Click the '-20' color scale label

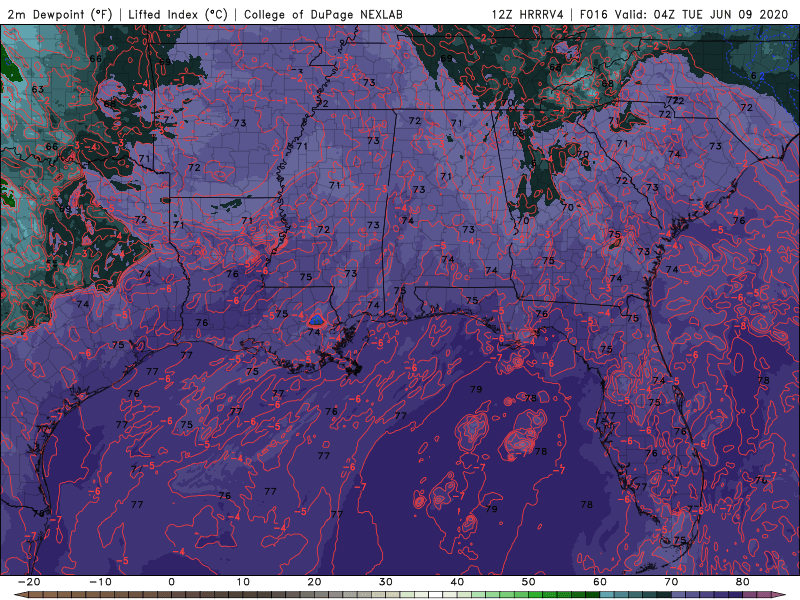29,582
